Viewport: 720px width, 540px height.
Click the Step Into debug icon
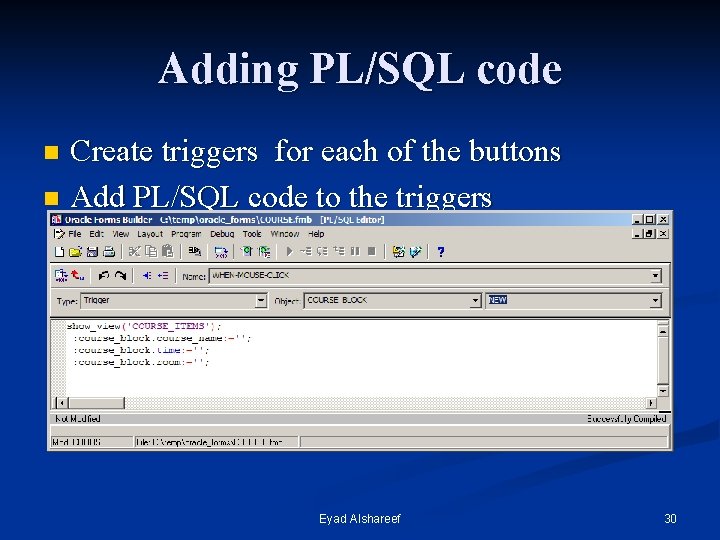(x=306, y=252)
